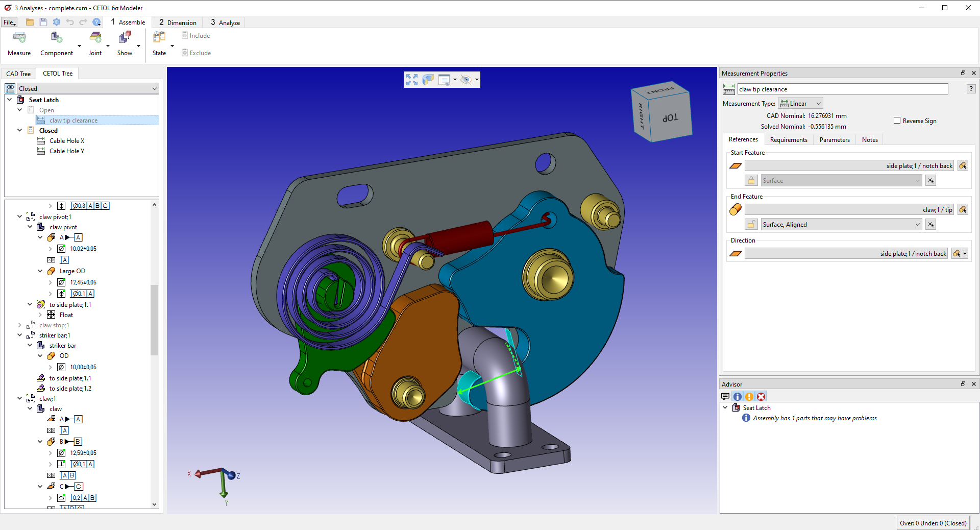Click the zoom-to-fit arrows icon in viewport
Image resolution: width=980 pixels, height=530 pixels.
(x=411, y=80)
